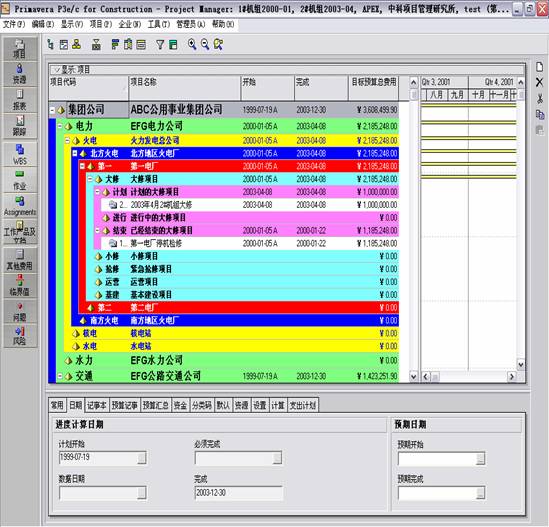Collapse the 大修项目 node

90,179
